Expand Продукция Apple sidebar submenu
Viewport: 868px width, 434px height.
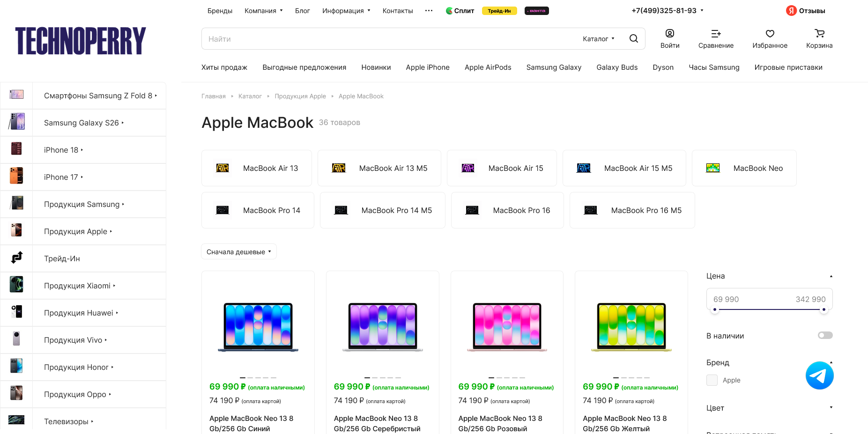point(111,231)
